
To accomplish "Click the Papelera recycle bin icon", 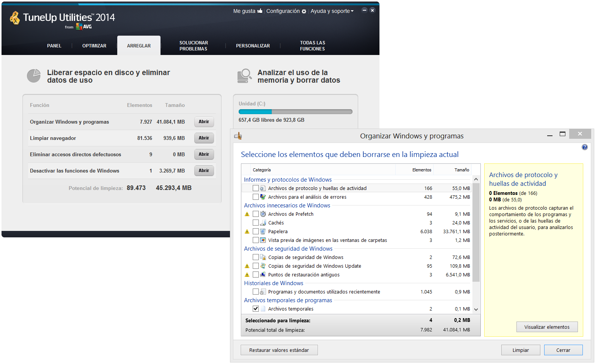I will (263, 231).
